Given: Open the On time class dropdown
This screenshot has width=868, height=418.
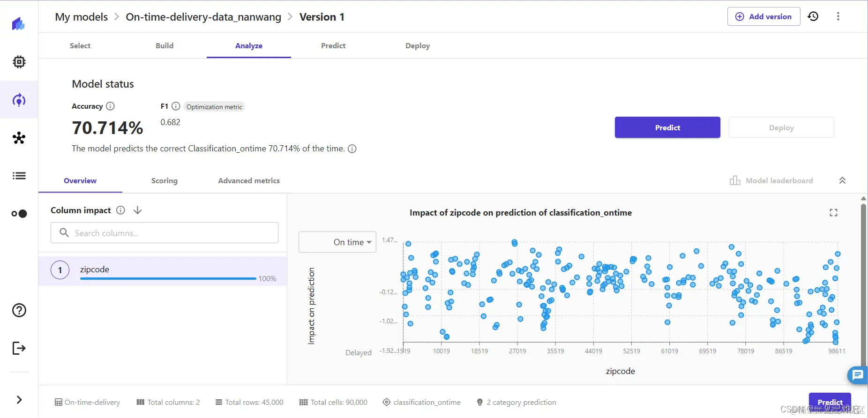Looking at the screenshot, I should (337, 242).
